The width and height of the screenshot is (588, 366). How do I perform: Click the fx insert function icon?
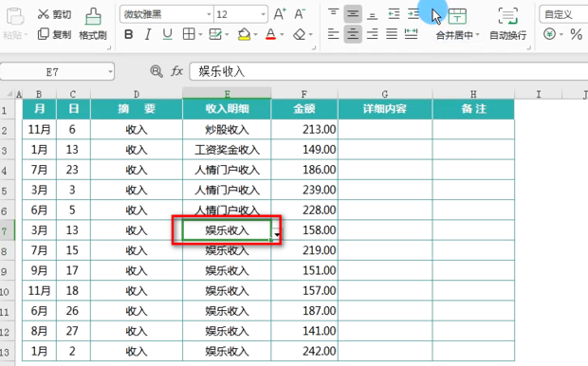(x=176, y=71)
